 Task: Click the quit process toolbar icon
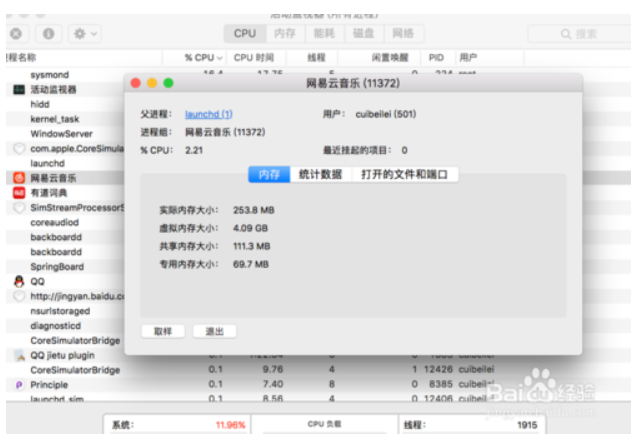tap(16, 34)
